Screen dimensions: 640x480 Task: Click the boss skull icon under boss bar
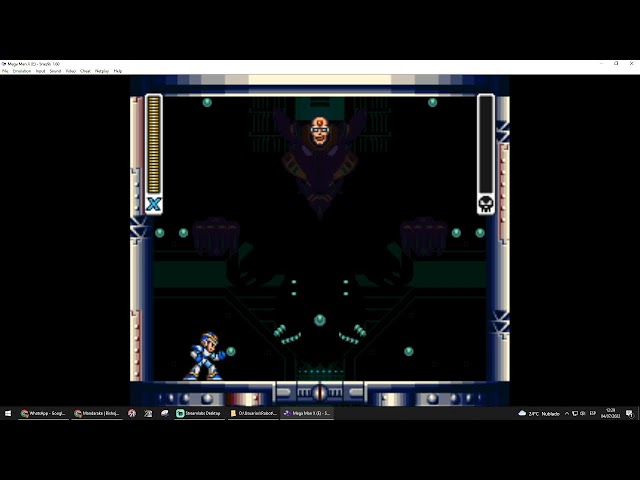[486, 204]
